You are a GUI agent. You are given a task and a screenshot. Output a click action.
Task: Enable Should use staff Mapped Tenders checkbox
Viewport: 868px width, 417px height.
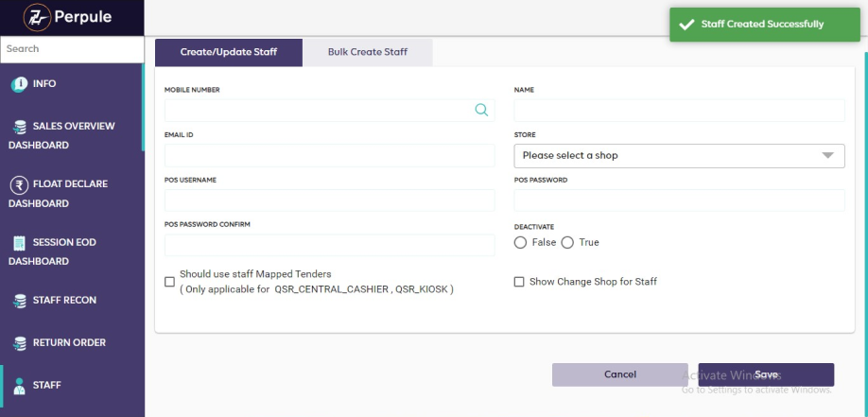[x=170, y=282]
